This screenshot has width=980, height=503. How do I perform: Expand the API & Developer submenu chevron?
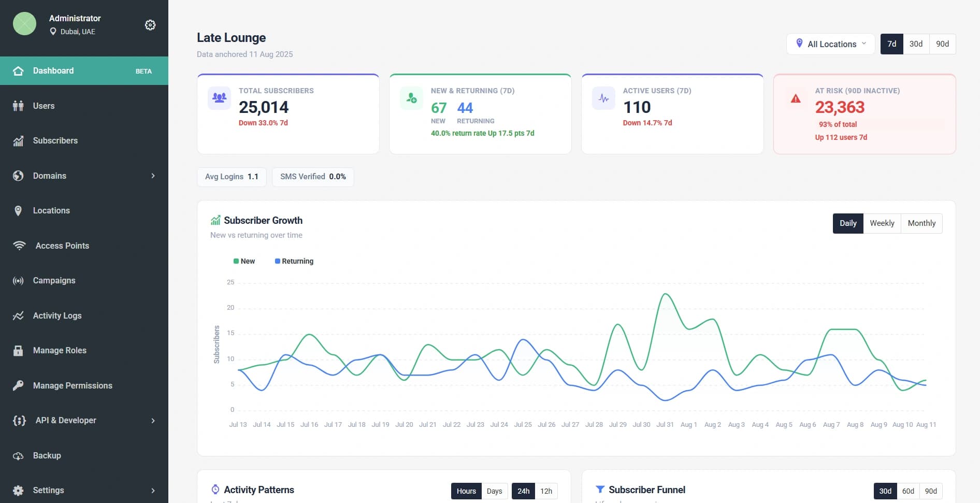tap(153, 421)
